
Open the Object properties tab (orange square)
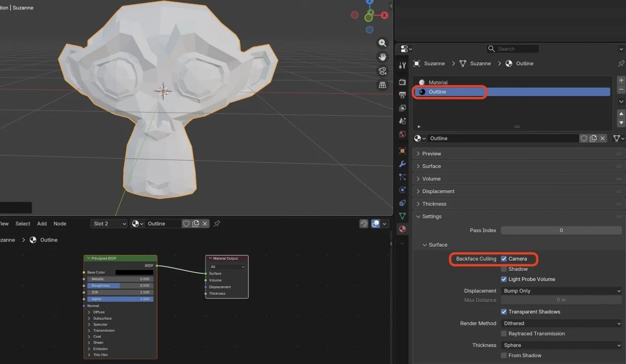coord(402,151)
